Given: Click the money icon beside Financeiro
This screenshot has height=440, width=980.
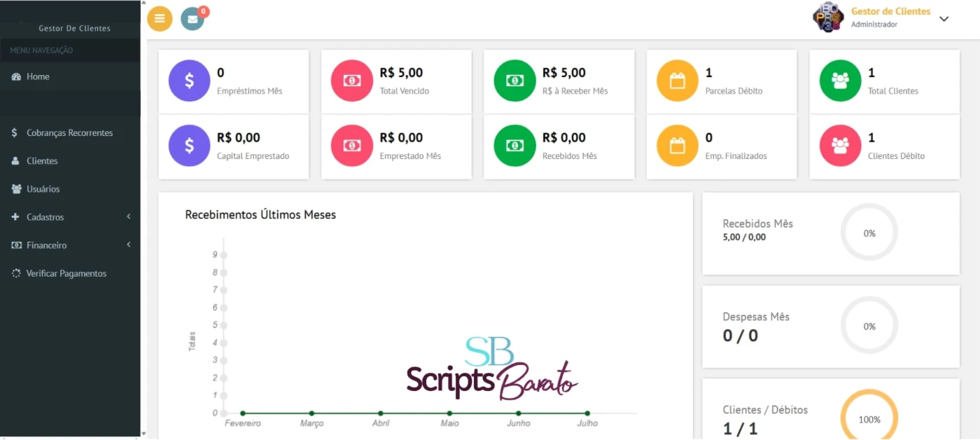Looking at the screenshot, I should point(16,245).
